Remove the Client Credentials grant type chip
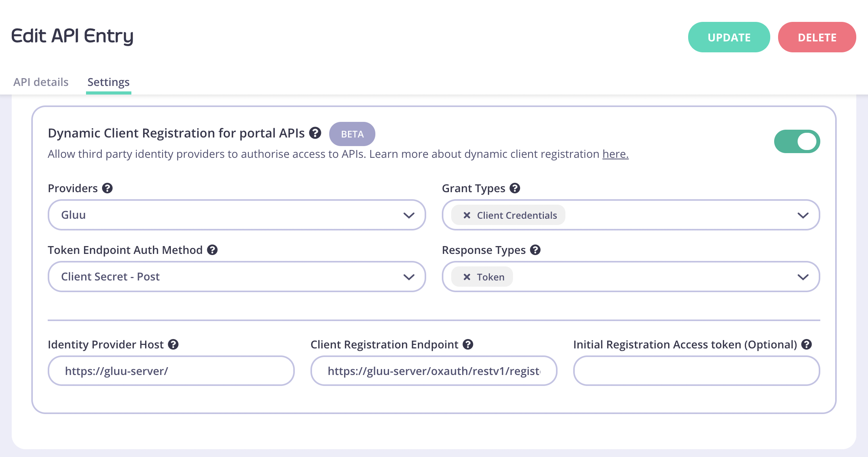868x457 pixels. (467, 215)
